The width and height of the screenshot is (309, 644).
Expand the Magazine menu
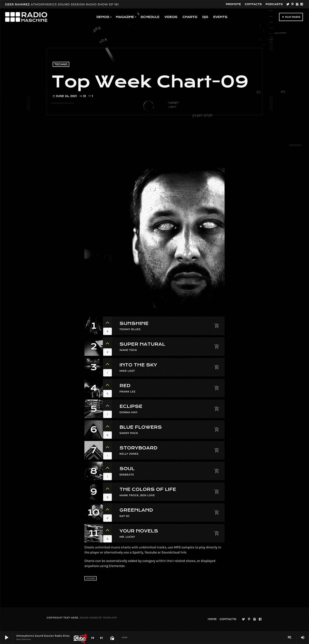click(126, 17)
